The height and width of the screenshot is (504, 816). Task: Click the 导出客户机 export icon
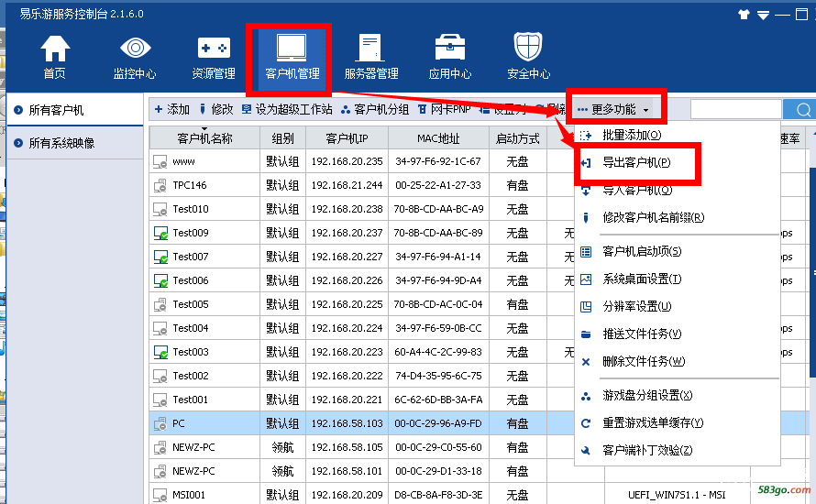tap(586, 163)
